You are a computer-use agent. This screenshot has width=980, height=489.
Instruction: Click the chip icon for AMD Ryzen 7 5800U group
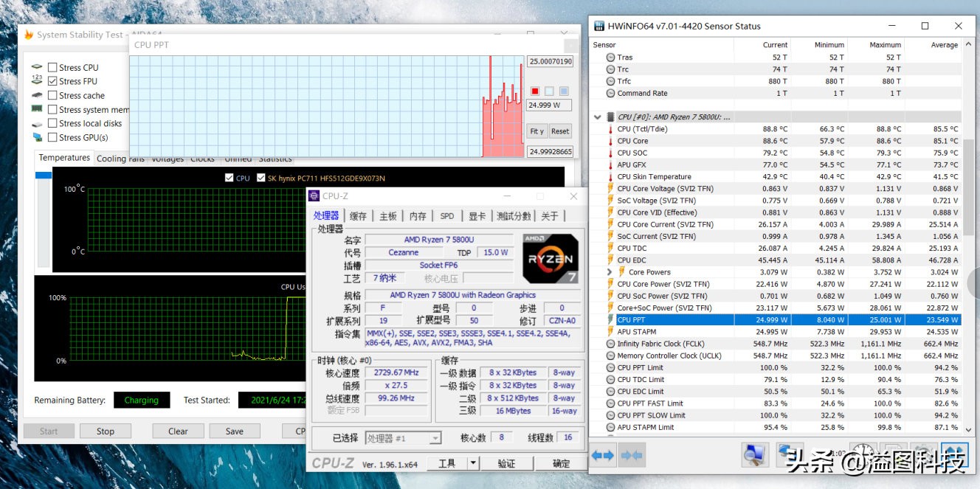[610, 117]
